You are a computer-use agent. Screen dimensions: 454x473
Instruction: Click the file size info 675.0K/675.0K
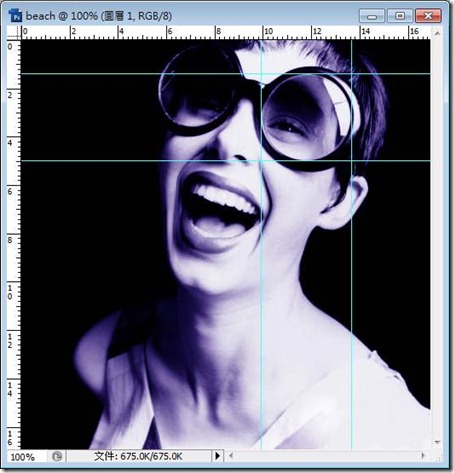(x=138, y=456)
